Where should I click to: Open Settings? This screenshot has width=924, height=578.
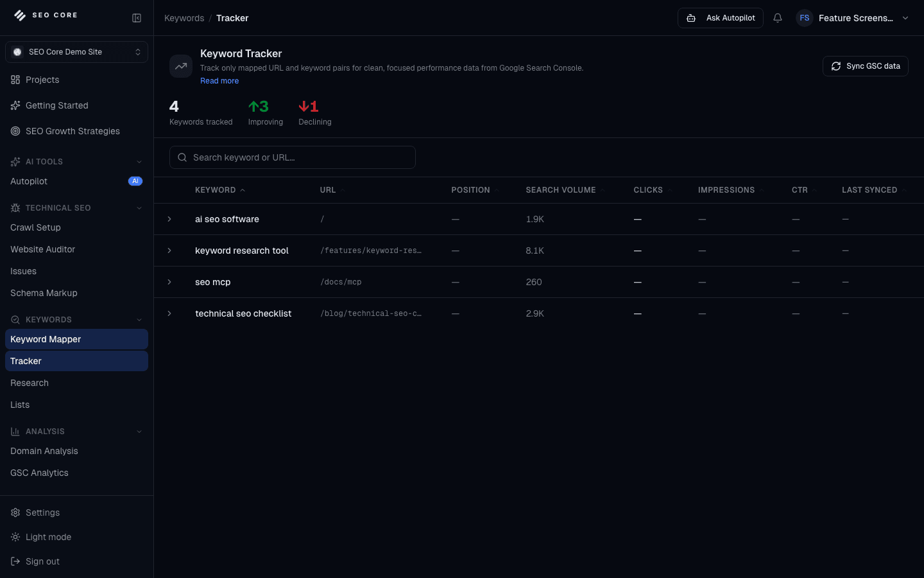pyautogui.click(x=77, y=512)
